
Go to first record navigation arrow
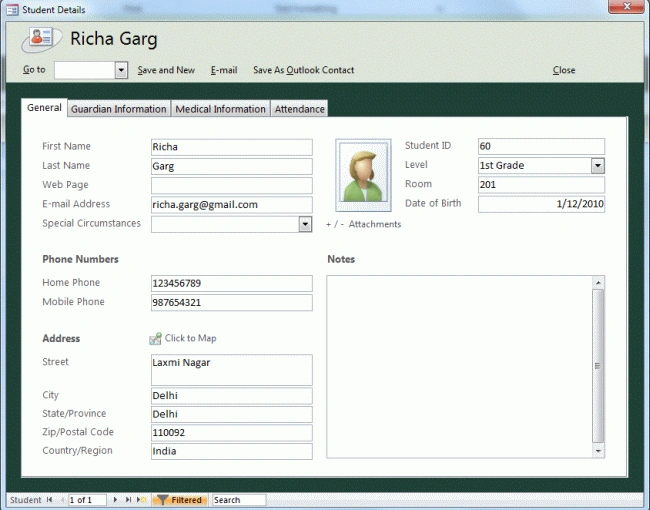49,500
